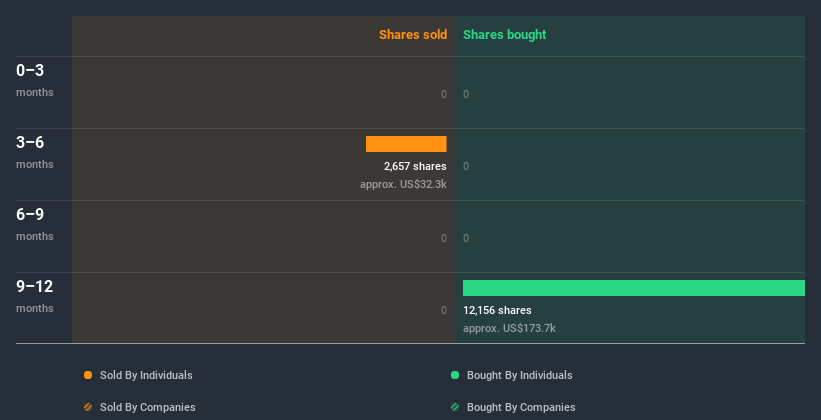Image resolution: width=821 pixels, height=420 pixels.
Task: Click the 6–9 months row label
Action: [x=35, y=224]
